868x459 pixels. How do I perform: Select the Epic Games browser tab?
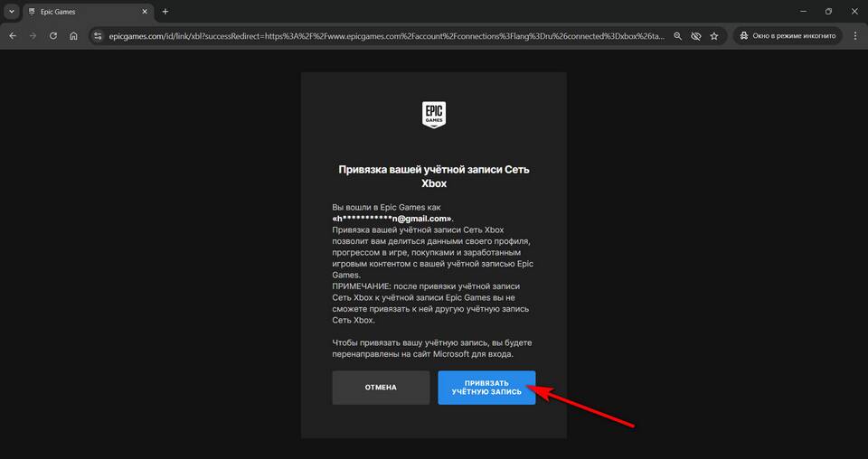88,12
